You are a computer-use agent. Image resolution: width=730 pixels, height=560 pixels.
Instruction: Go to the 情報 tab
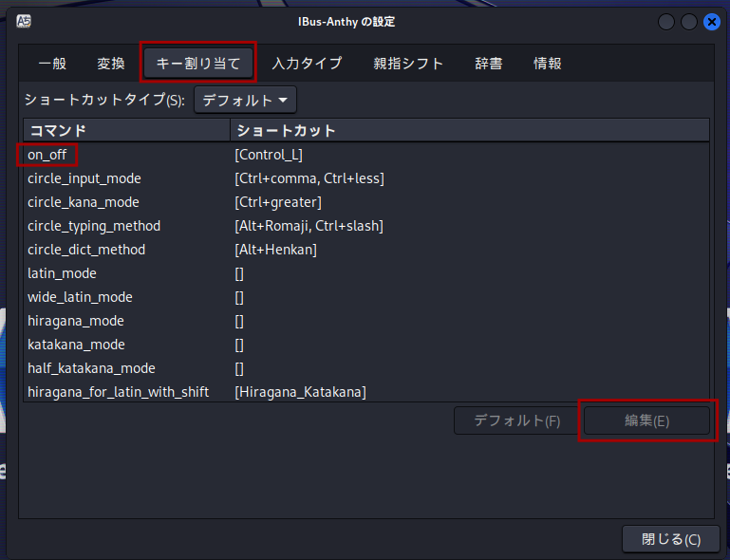tap(548, 63)
